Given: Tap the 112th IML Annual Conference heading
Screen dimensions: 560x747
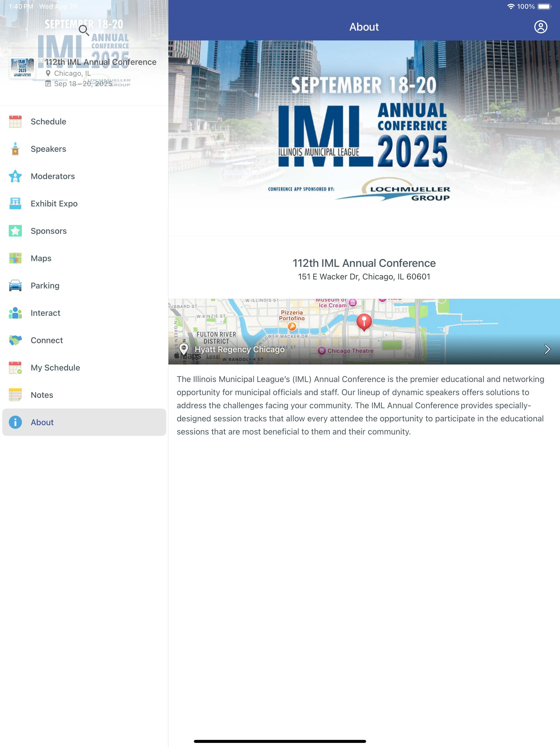Looking at the screenshot, I should tap(364, 263).
